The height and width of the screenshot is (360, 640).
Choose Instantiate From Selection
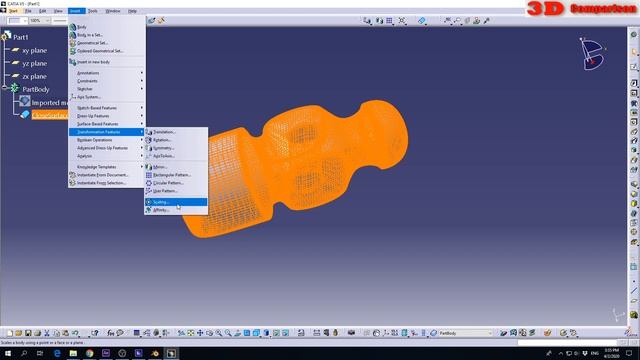(x=107, y=183)
